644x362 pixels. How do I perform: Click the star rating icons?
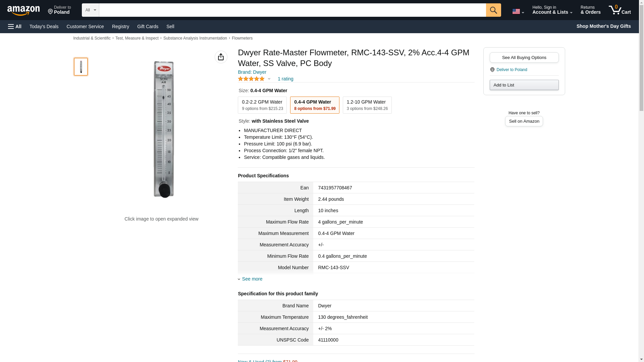(251, 79)
